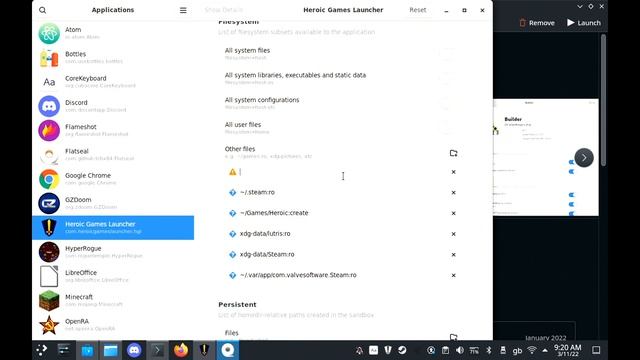Click the background window's vertical scrollbar

[x=603, y=100]
